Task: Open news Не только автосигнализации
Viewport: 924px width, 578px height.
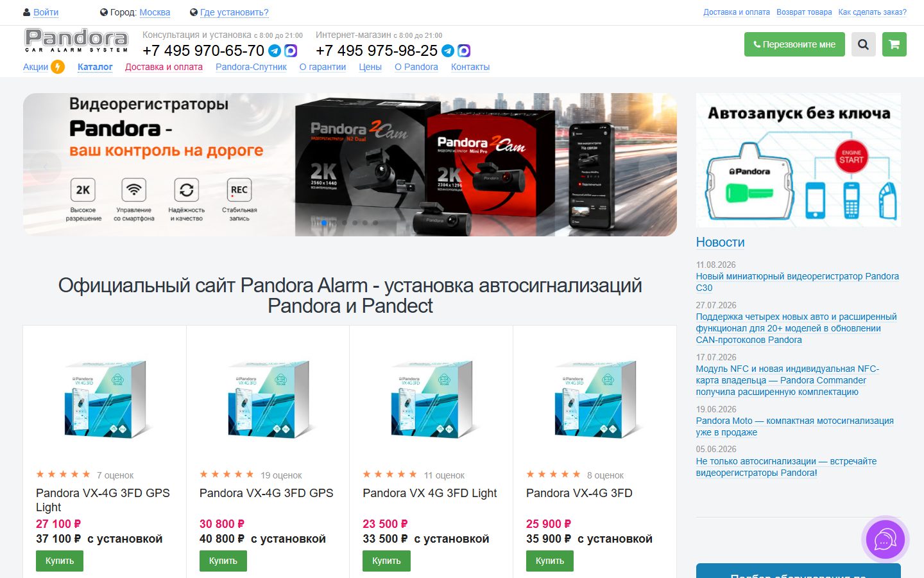Action: point(786,467)
